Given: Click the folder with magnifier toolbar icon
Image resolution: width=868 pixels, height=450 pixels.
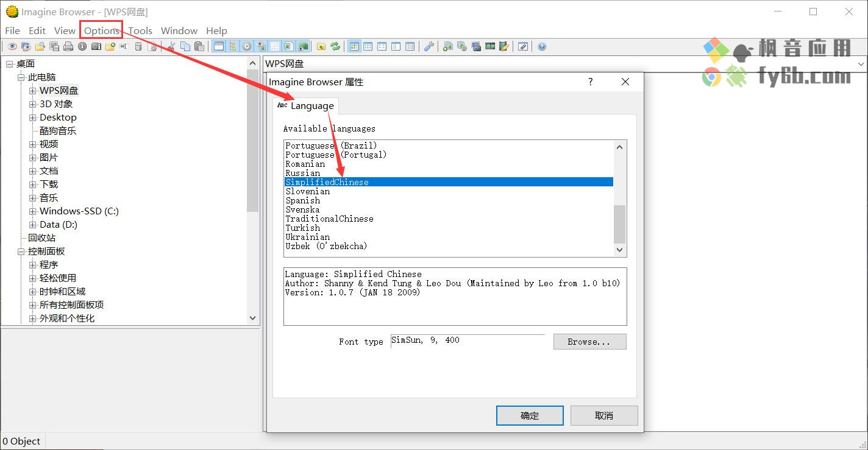Looking at the screenshot, I should 40,46.
